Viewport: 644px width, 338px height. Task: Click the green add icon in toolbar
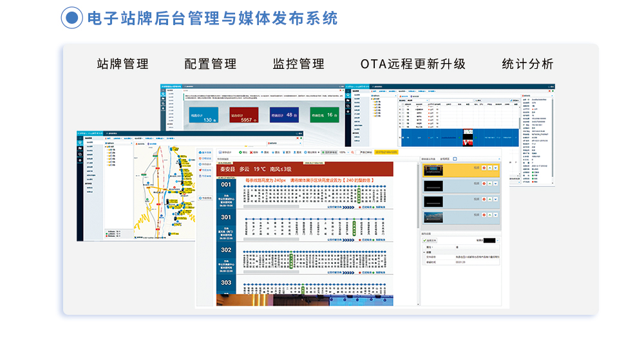[x=240, y=153]
